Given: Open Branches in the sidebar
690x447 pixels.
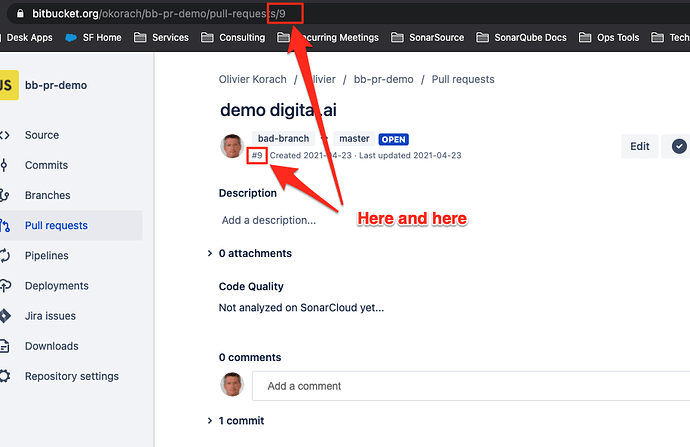Looking at the screenshot, I should [x=48, y=195].
